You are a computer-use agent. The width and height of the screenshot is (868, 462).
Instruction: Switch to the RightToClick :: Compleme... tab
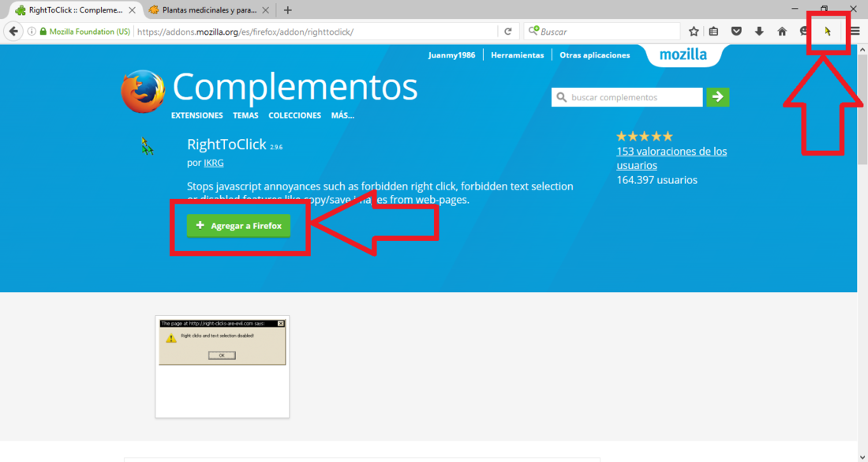77,10
